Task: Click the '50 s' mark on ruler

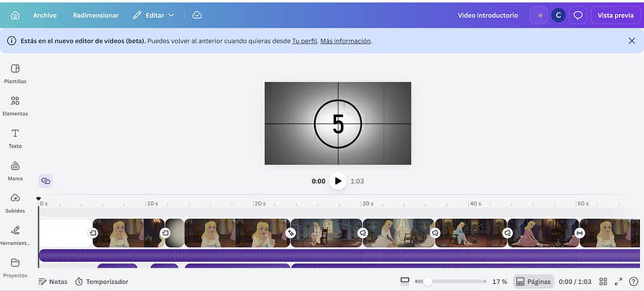Action: click(x=584, y=204)
